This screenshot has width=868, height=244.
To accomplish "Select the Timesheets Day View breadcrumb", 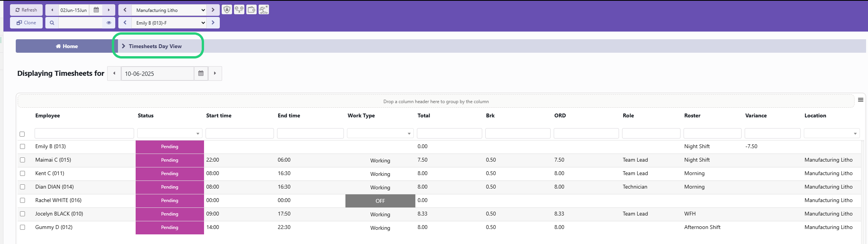I will click(155, 46).
